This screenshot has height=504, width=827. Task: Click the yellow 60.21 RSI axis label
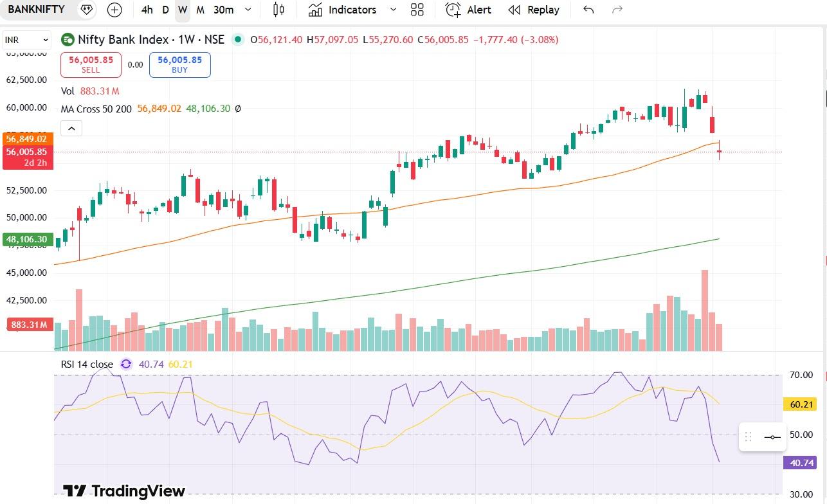[799, 404]
